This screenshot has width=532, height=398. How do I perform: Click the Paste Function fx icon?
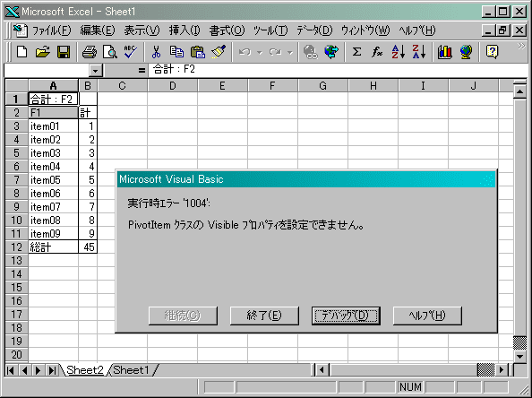[x=377, y=52]
